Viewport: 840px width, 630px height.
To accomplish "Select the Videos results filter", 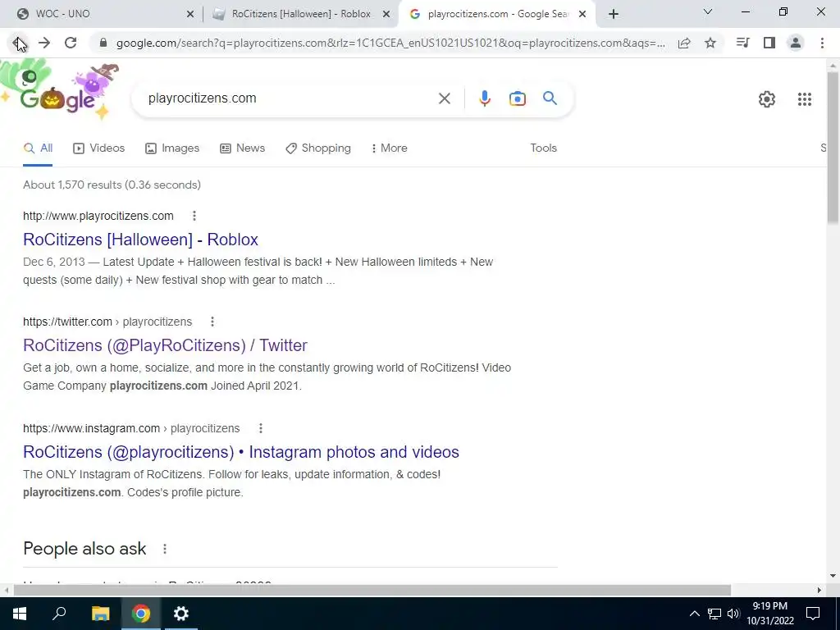I will coord(99,148).
